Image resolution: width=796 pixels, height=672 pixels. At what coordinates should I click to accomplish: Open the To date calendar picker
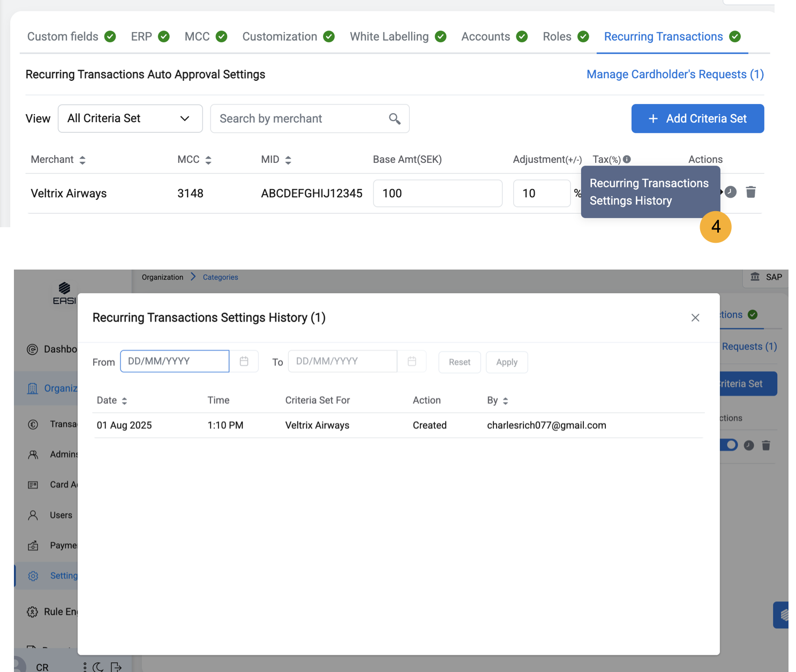tap(411, 362)
